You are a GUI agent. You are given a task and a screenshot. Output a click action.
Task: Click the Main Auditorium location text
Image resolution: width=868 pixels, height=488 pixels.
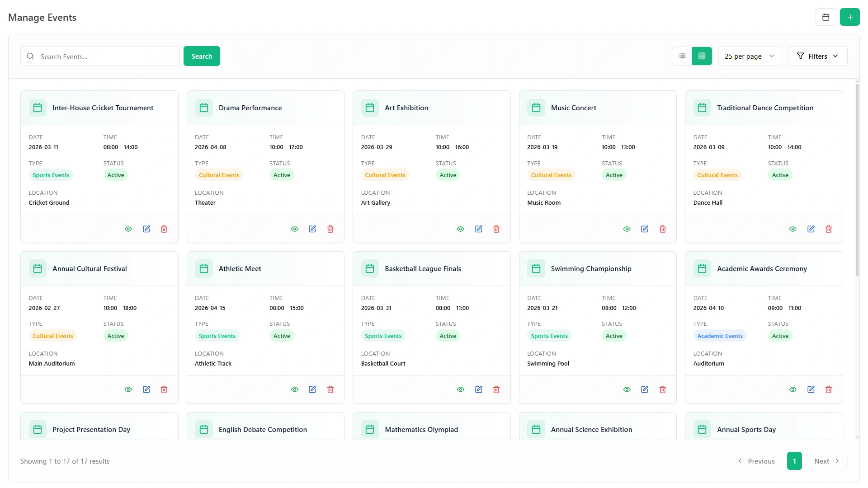pos(52,364)
